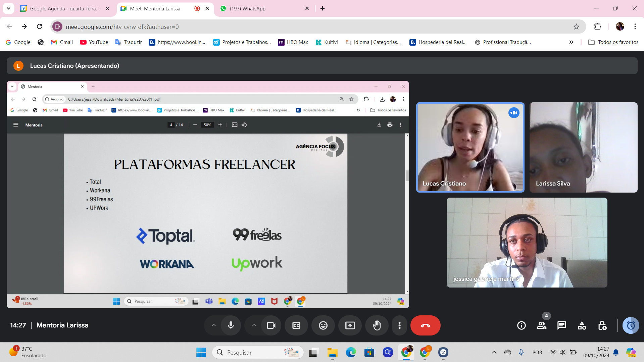Open File Explorer from taskbar

coord(332,352)
